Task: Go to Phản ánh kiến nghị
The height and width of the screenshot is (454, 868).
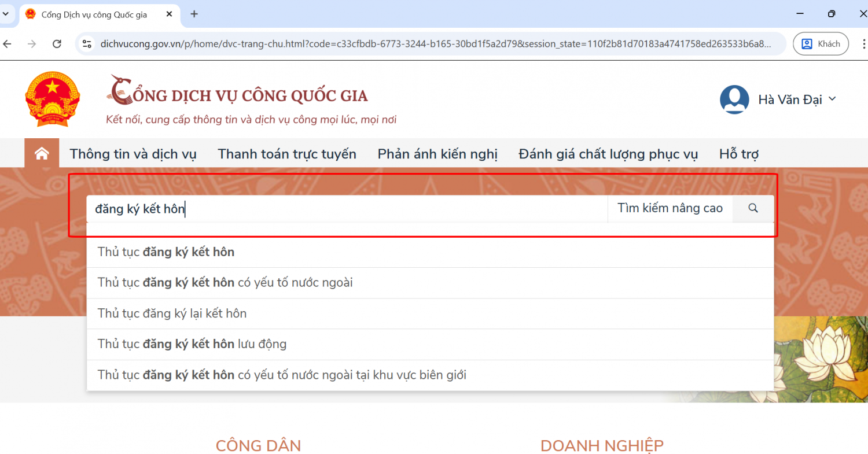Action: coord(437,154)
